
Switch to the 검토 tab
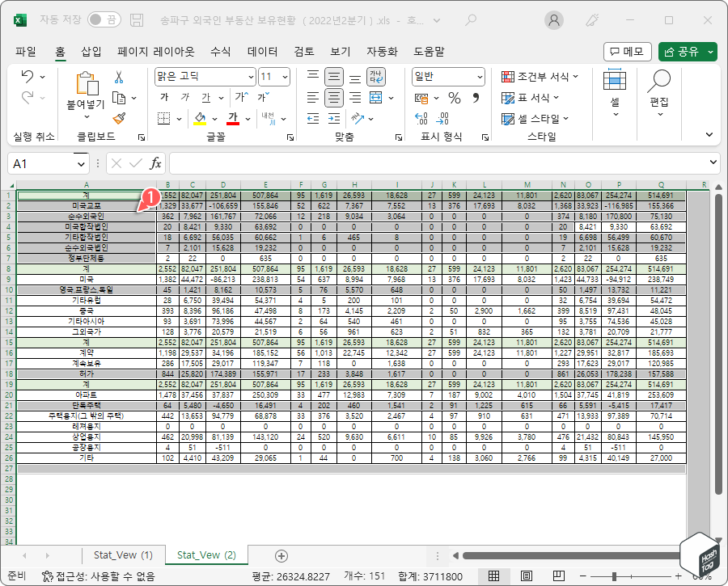(x=304, y=52)
